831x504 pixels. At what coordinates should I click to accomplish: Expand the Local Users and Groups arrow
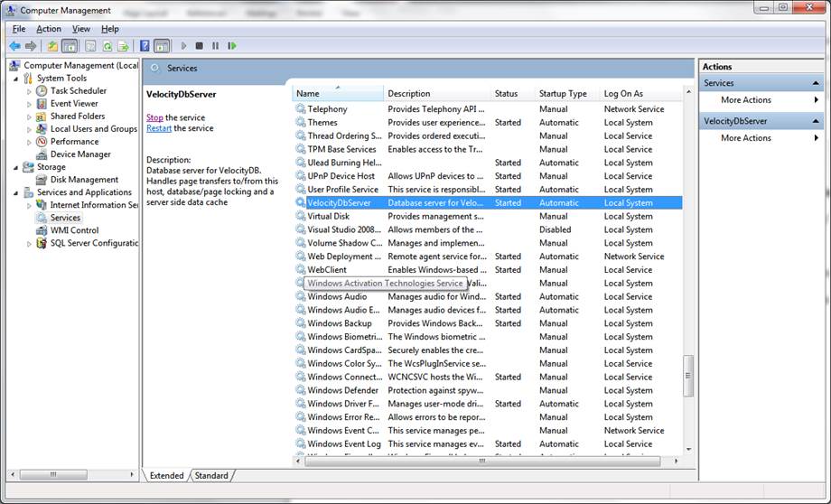point(29,129)
